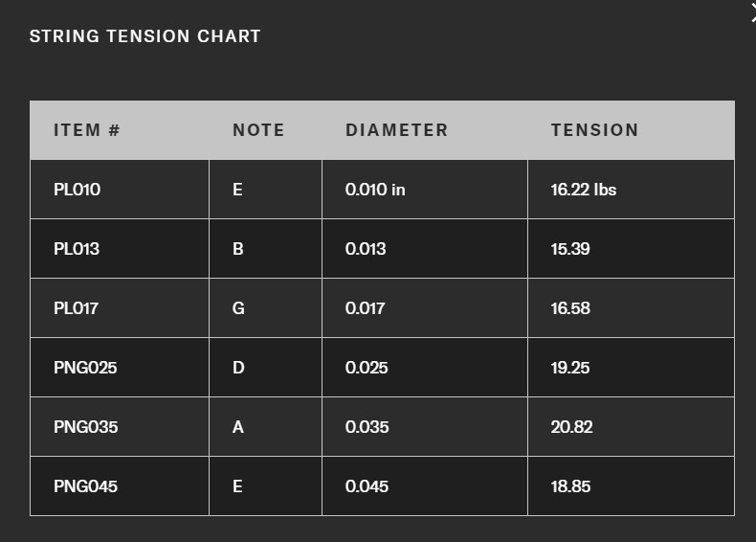
Task: Click the 0.017 diameter value
Action: point(366,308)
